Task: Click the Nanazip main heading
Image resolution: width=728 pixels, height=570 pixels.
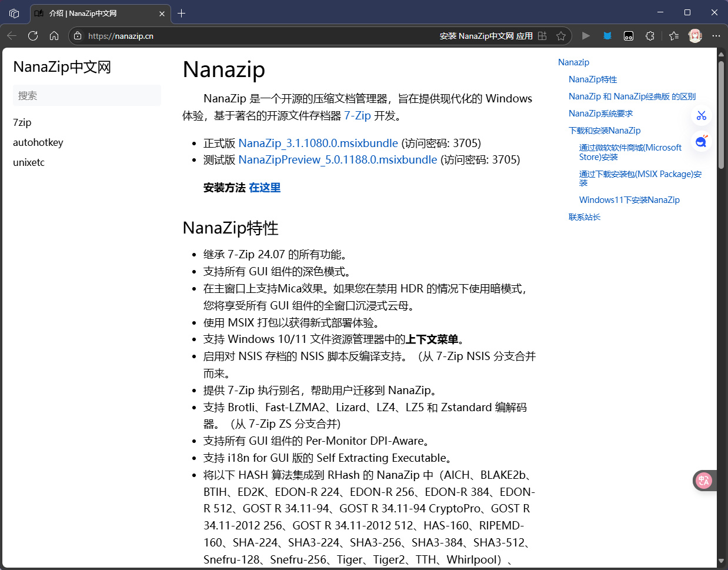Action: tap(224, 69)
